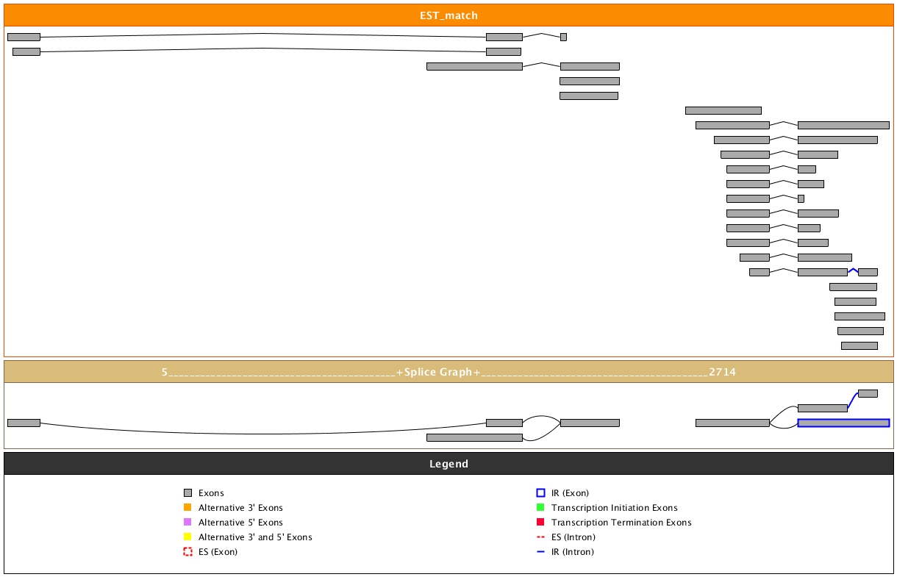Click the yellow Alternative 3' and 5' swatch

coord(187,537)
